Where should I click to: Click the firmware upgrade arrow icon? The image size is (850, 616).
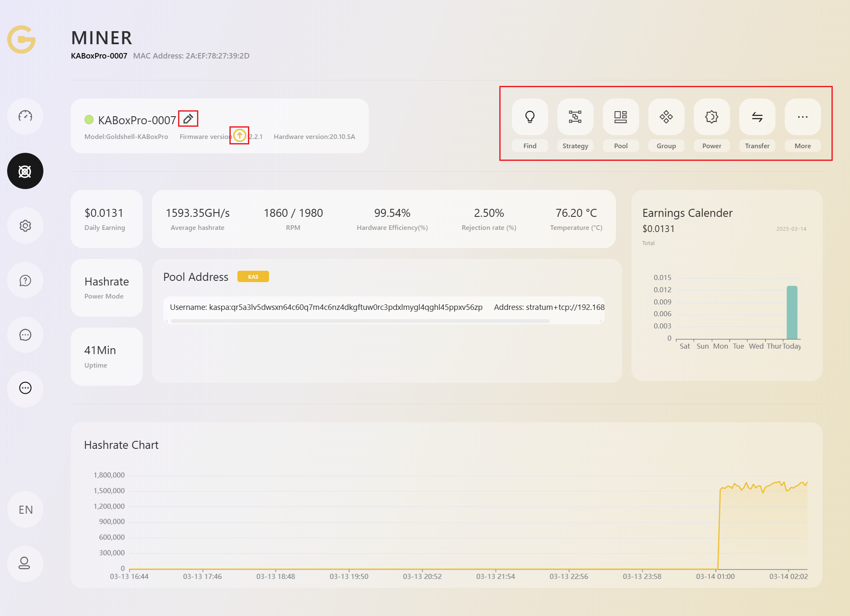pos(240,136)
